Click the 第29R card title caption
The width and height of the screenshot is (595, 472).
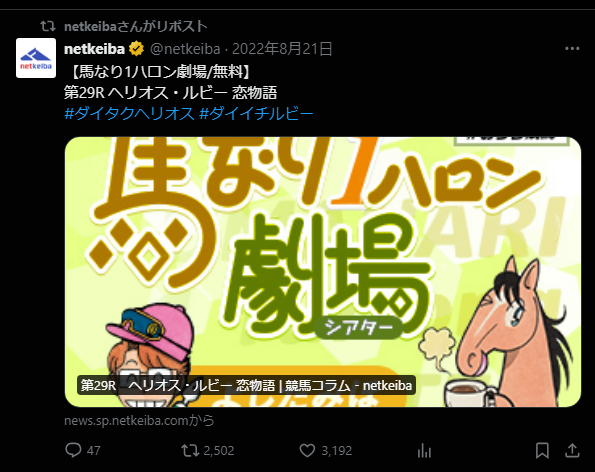pyautogui.click(x=246, y=385)
